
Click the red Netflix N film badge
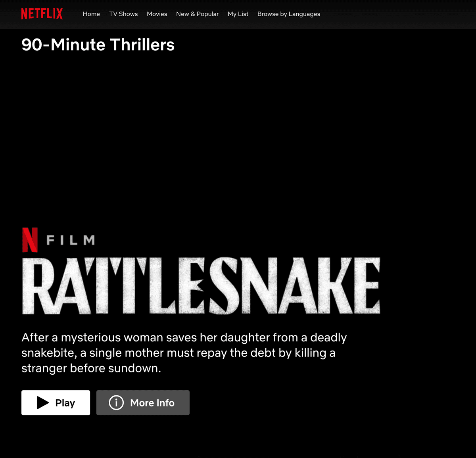[x=30, y=240]
